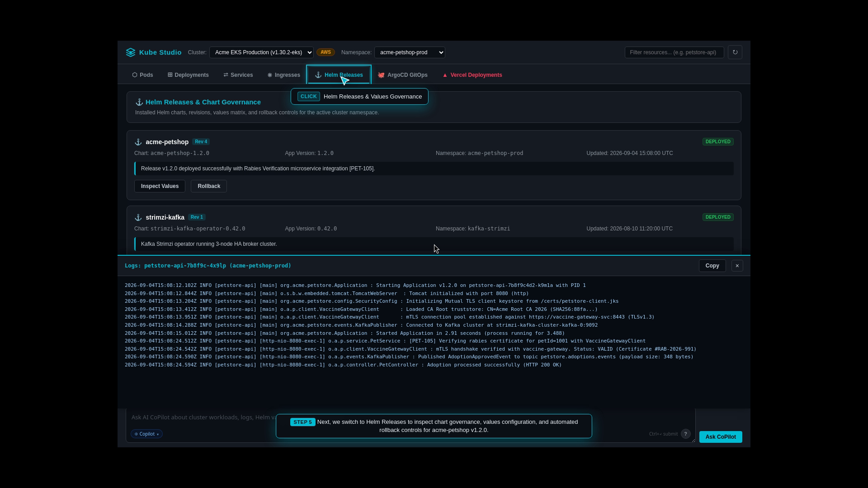Click the 'mTLS connection pool established' log line

390,317
